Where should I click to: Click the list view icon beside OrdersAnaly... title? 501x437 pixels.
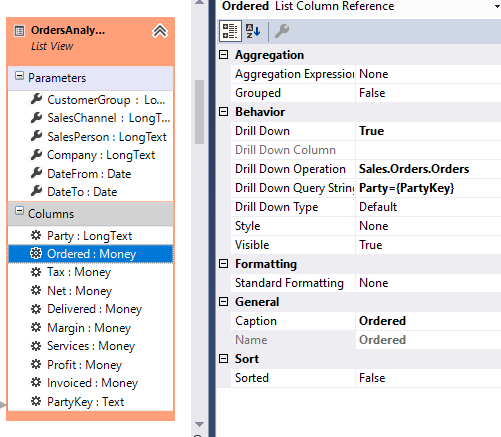19,31
